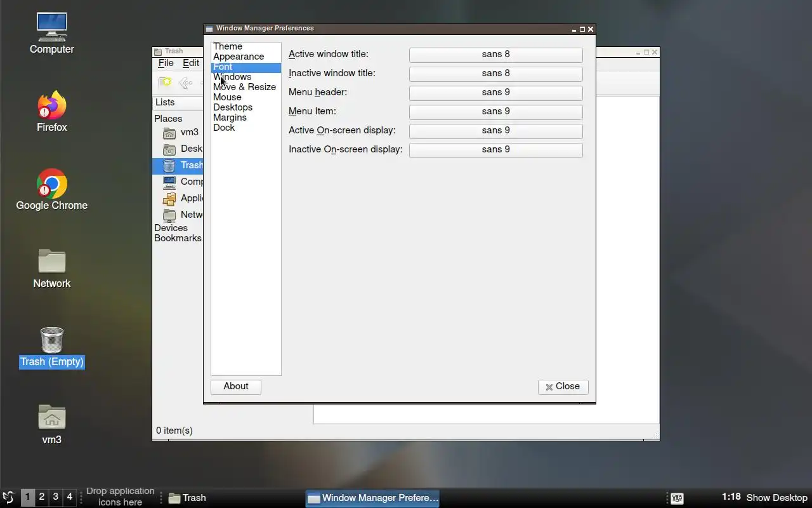812x508 pixels.
Task: Select the Appearance category
Action: tap(246, 57)
